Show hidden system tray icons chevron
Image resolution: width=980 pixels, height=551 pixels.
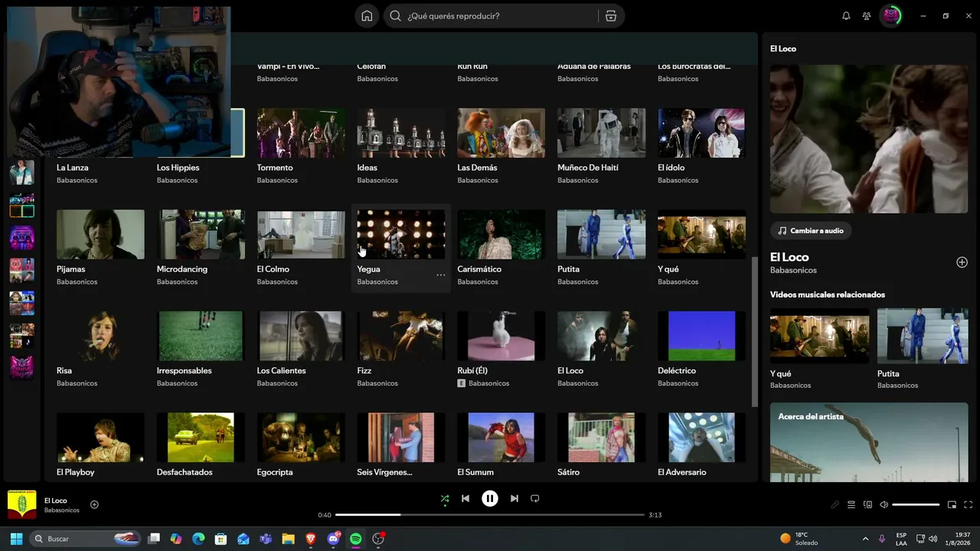(x=865, y=539)
